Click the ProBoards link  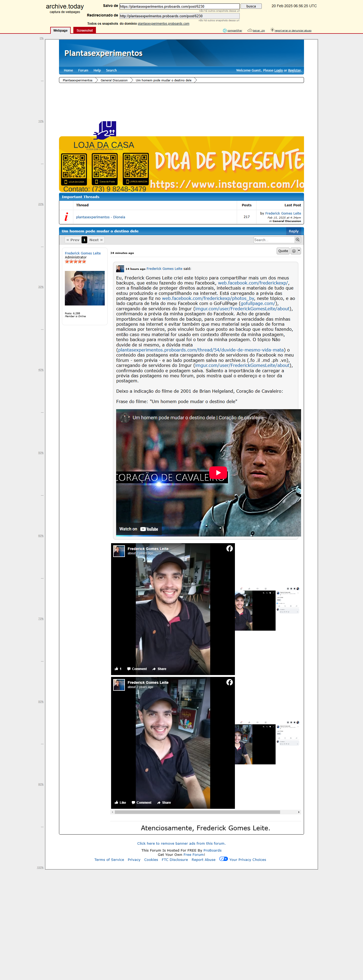pyautogui.click(x=213, y=850)
